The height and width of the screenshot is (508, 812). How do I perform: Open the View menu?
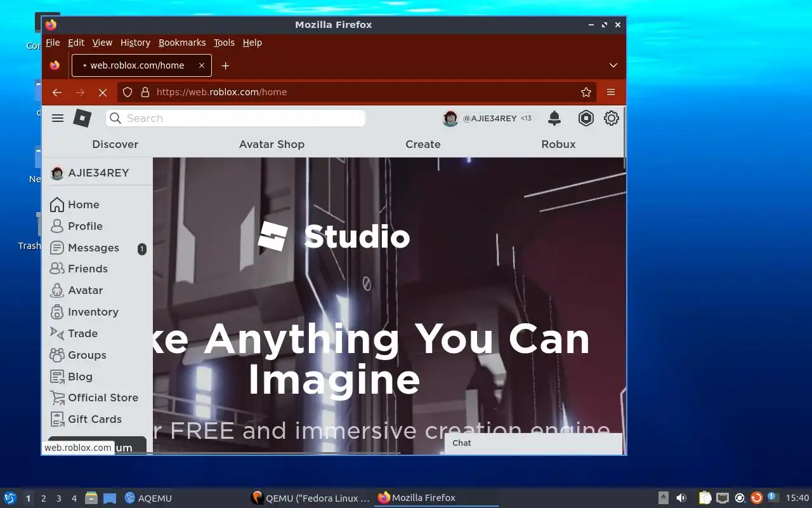[x=102, y=43]
